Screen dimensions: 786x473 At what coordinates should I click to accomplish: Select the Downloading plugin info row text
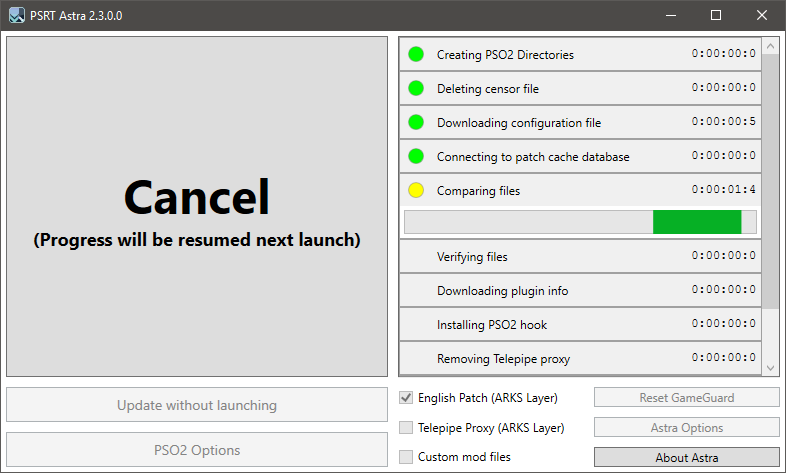[502, 291]
